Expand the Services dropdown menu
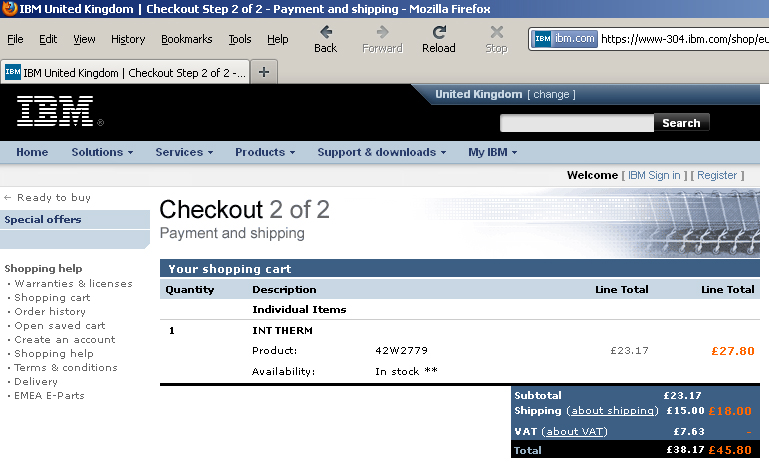 point(184,152)
